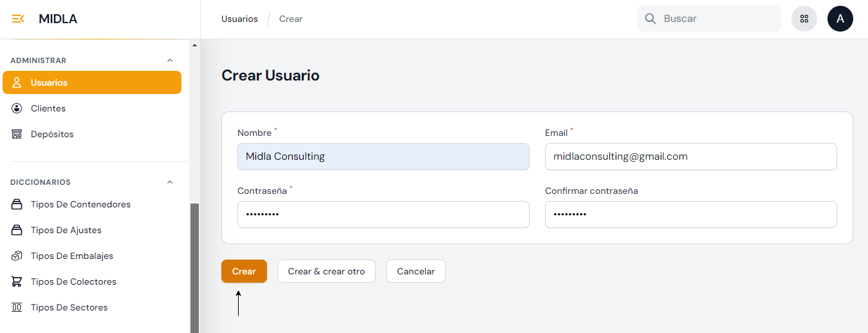Click the Usuarios breadcrumb link
The image size is (868, 333).
[239, 19]
